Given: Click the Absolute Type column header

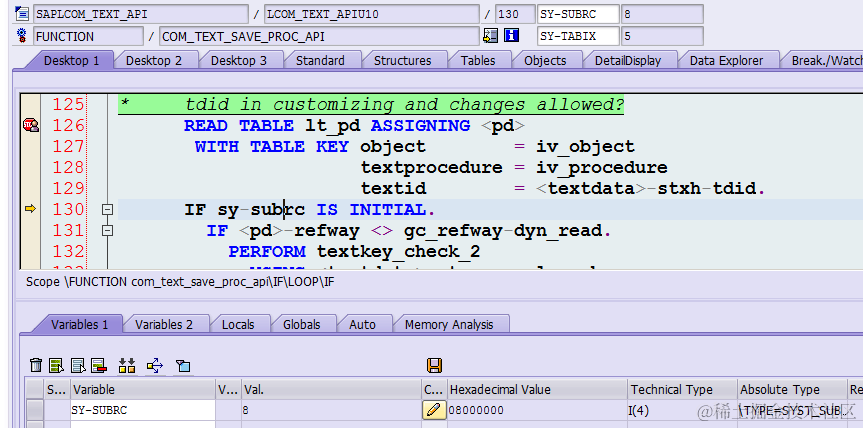Looking at the screenshot, I should pyautogui.click(x=792, y=389).
